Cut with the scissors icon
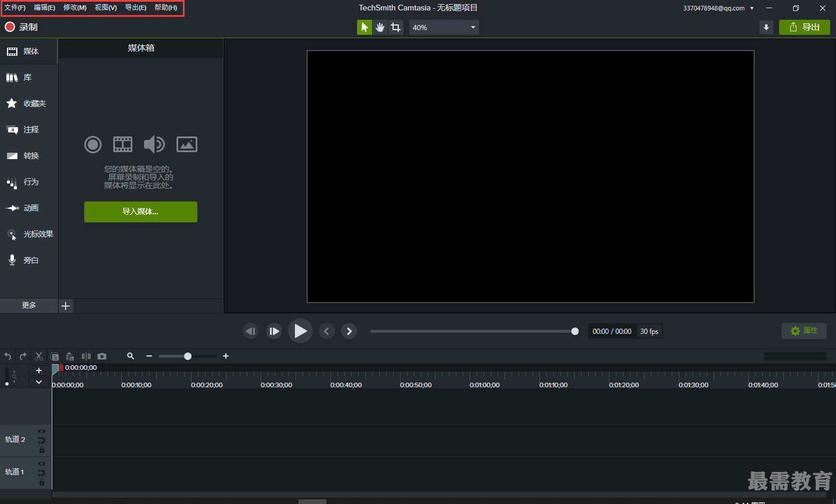Screen dimensions: 836x504 pyautogui.click(x=39, y=357)
